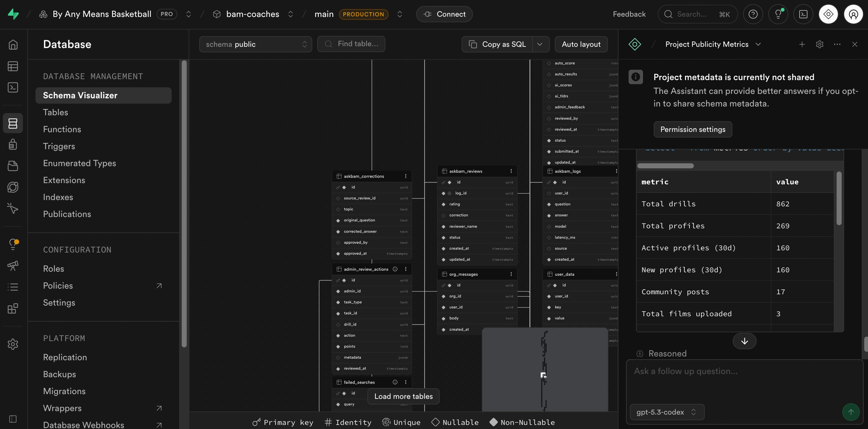Click metrics table horizontal scrollbar
This screenshot has height=429, width=868.
[666, 166]
